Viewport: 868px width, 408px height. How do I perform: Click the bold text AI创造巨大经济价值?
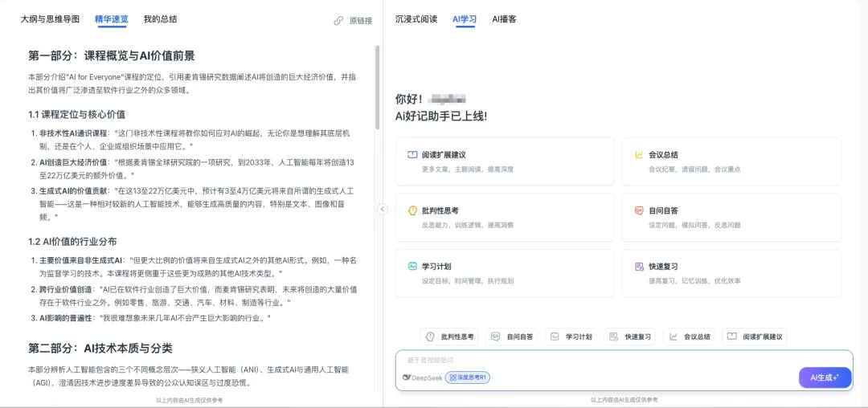point(73,163)
